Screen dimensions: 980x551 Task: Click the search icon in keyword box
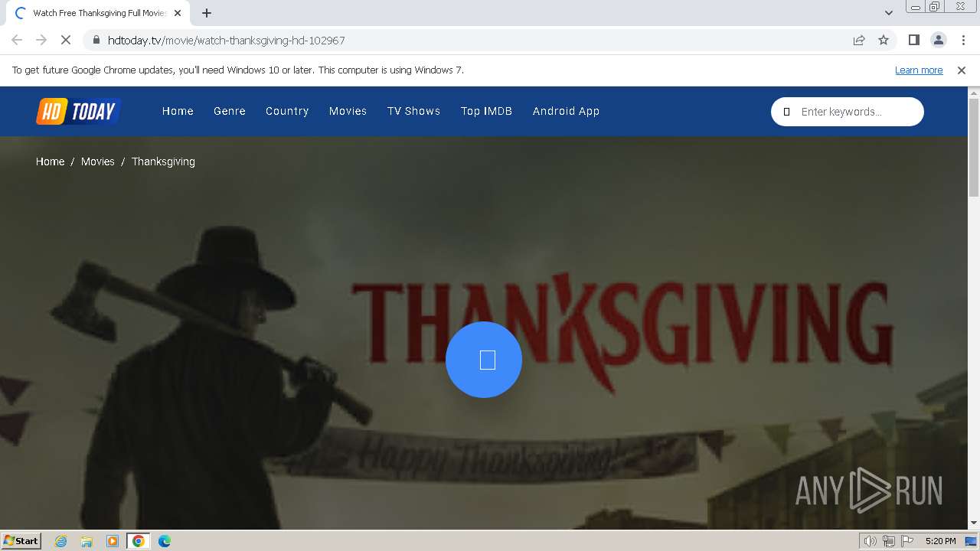786,112
